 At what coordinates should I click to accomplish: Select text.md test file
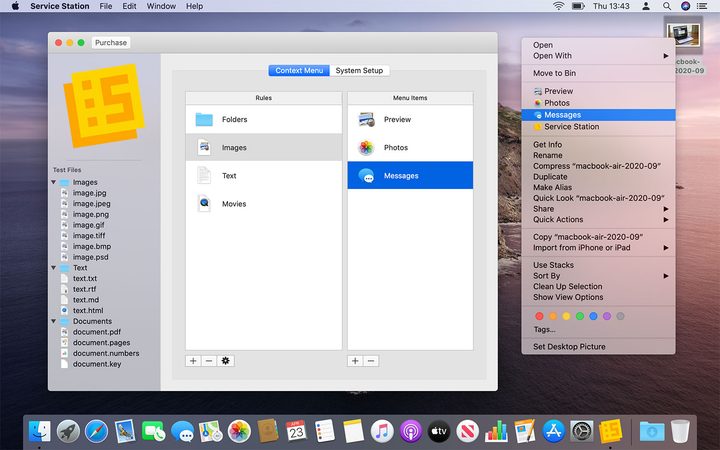point(86,300)
